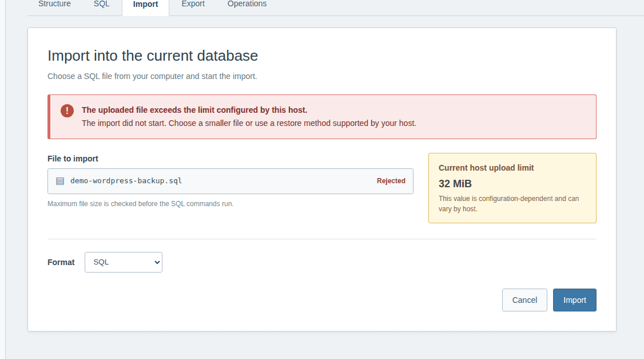This screenshot has height=359, width=644.
Task: Click the red error exclamation icon
Action: [67, 111]
